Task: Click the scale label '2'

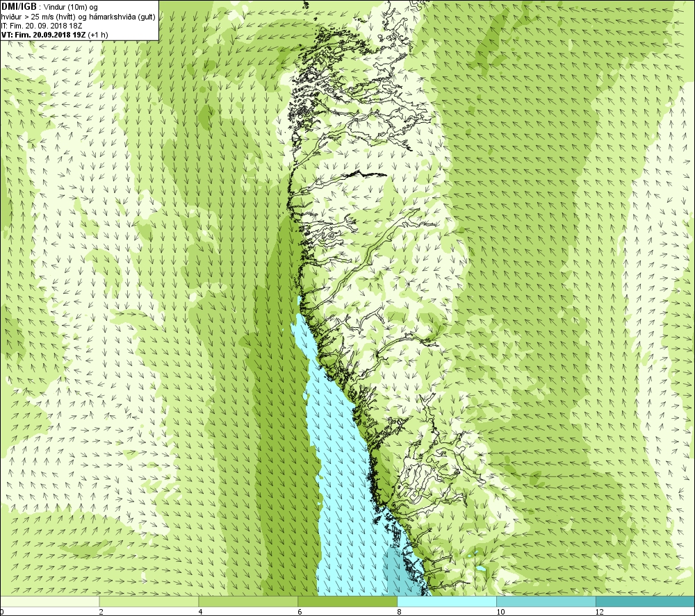Action: [101, 612]
